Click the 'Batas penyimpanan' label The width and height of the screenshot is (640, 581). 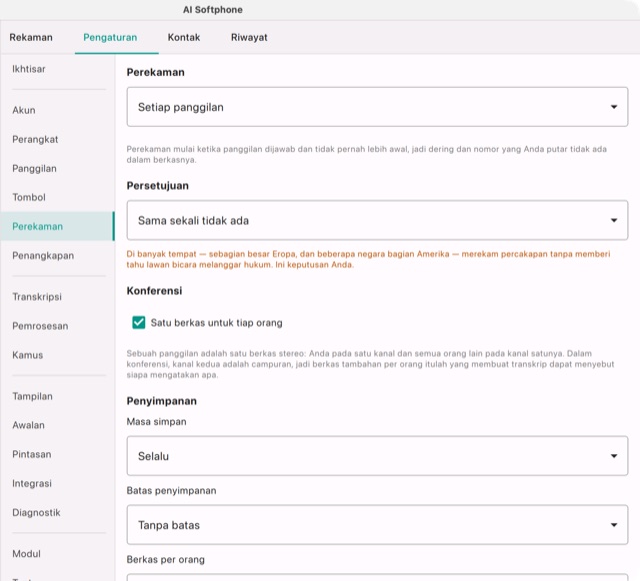point(171,491)
